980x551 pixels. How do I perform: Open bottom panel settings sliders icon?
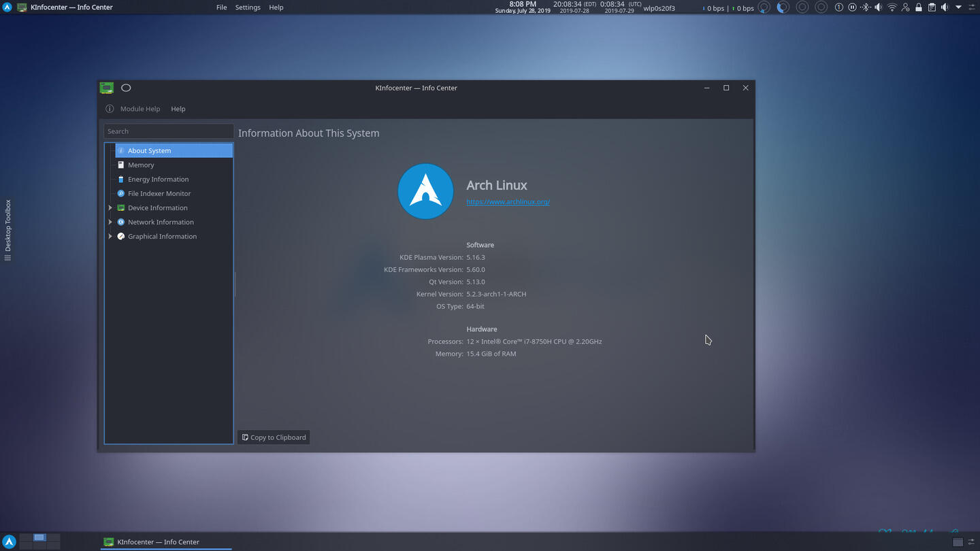pyautogui.click(x=972, y=542)
